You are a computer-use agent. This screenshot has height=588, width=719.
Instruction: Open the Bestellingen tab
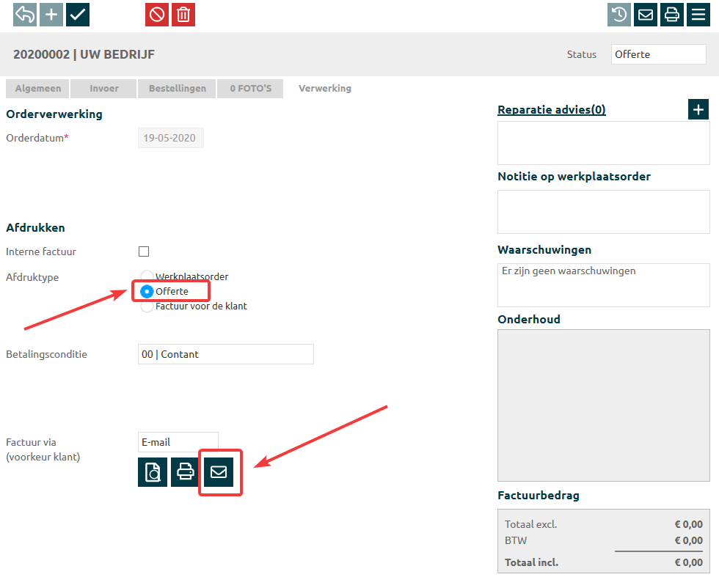[x=178, y=89]
